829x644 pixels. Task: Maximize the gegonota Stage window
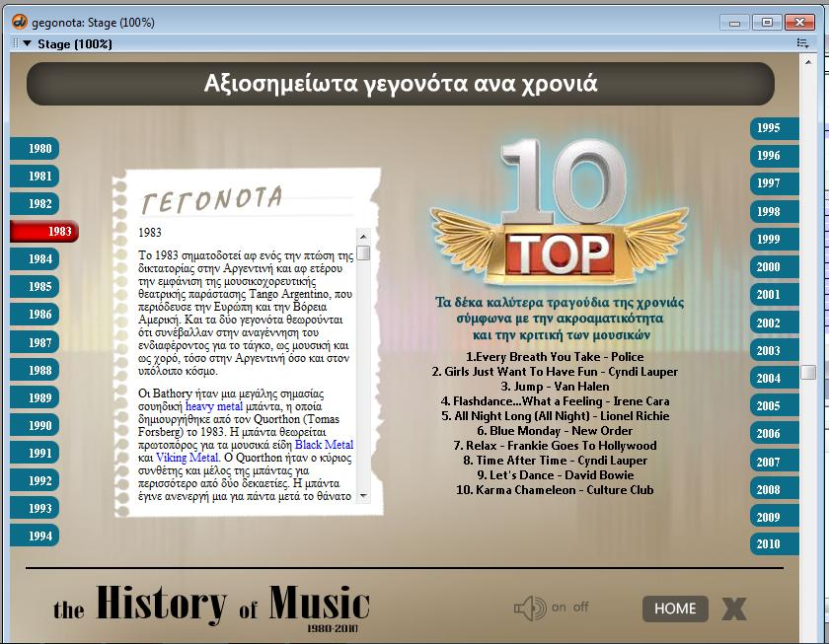[767, 22]
